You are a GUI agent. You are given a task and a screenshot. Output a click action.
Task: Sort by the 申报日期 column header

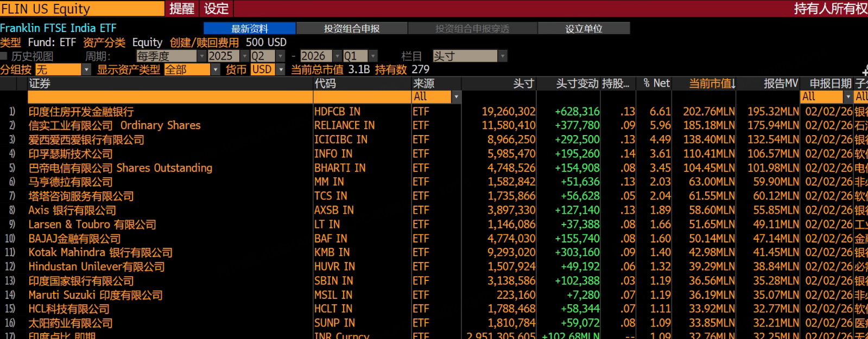click(831, 84)
